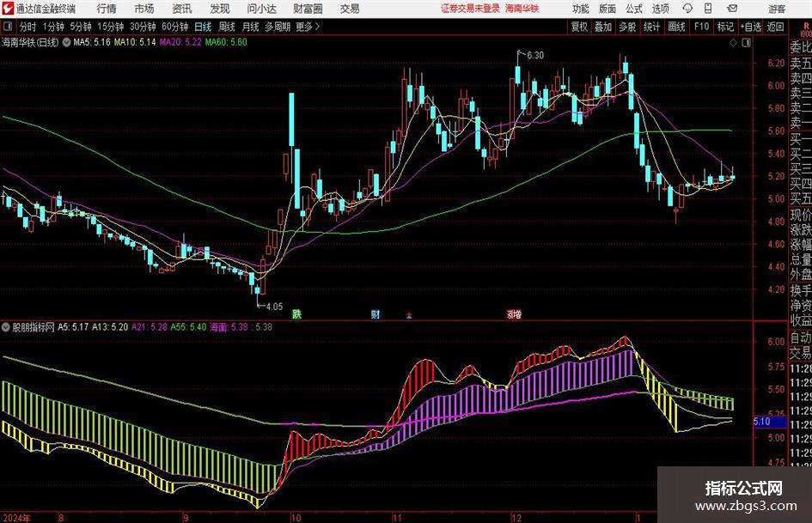Click the 叠加 overlay button
The image size is (812, 523).
click(x=603, y=27)
